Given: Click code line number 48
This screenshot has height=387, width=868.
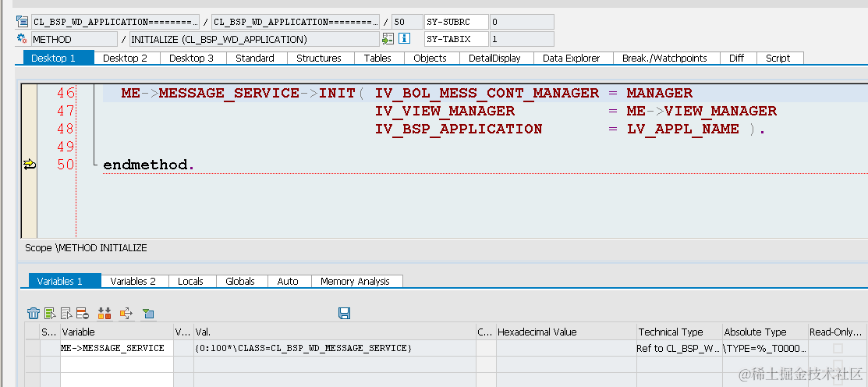Looking at the screenshot, I should click(66, 129).
